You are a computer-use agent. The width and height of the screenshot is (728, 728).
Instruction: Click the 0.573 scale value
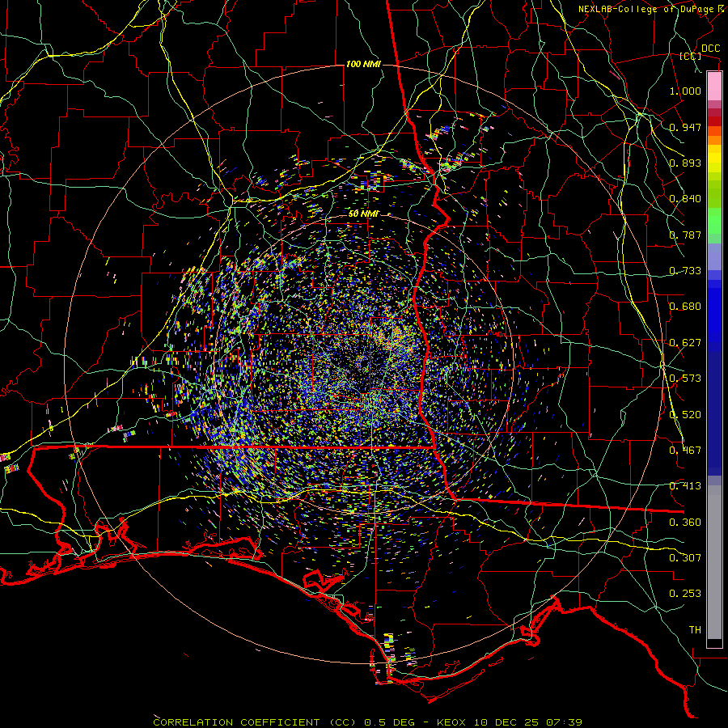point(685,379)
